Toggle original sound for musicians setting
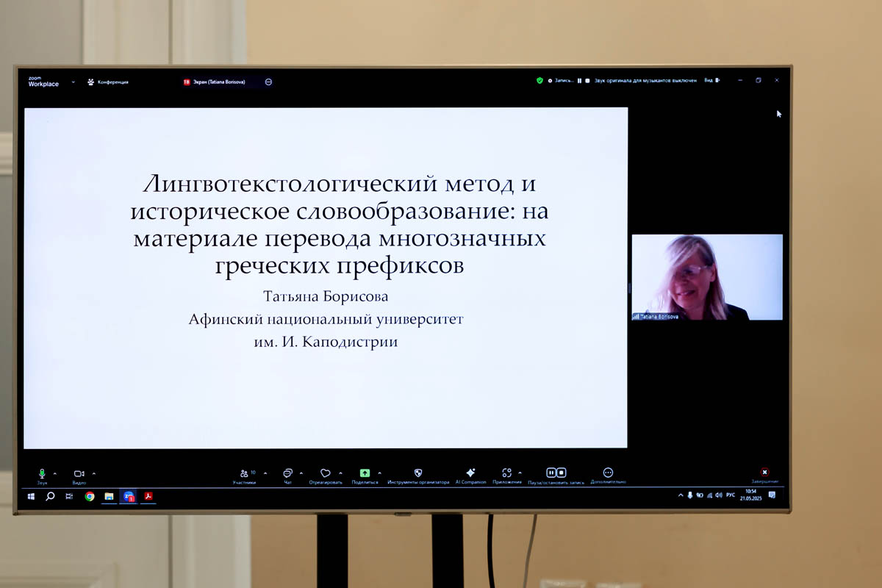The height and width of the screenshot is (588, 882). click(x=637, y=81)
